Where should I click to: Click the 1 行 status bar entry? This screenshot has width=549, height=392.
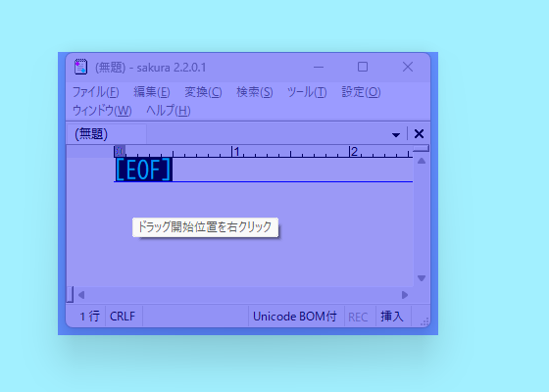click(89, 317)
